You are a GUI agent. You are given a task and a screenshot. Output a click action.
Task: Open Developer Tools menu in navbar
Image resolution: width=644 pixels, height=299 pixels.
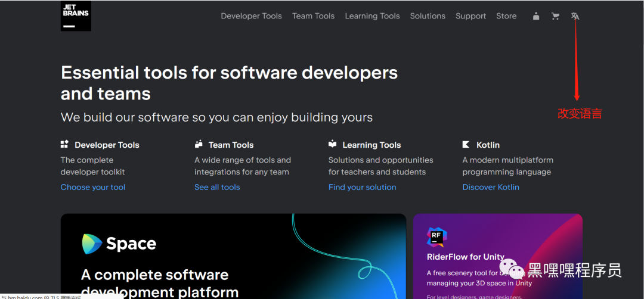(252, 16)
